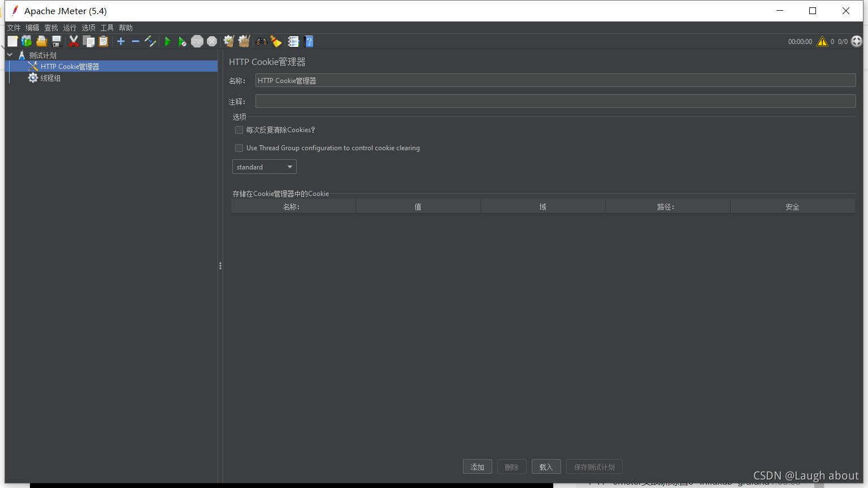Click the 域 column header
The image size is (868, 488).
(x=543, y=207)
